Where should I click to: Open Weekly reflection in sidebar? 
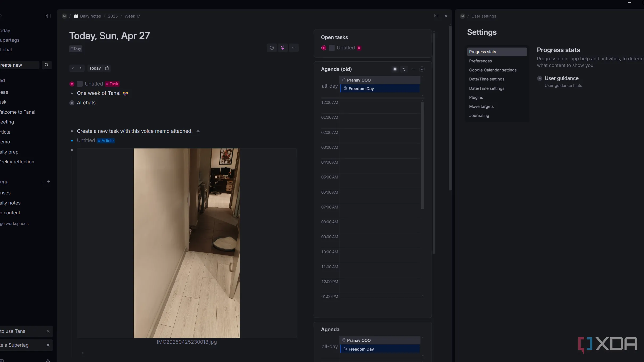(17, 162)
